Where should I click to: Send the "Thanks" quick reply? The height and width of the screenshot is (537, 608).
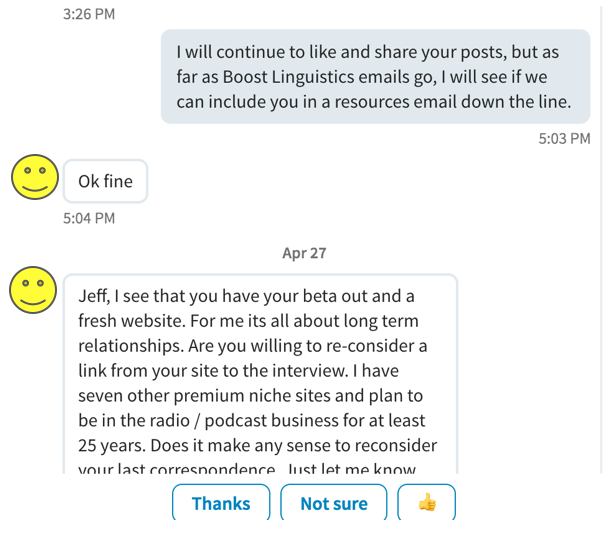(221, 503)
